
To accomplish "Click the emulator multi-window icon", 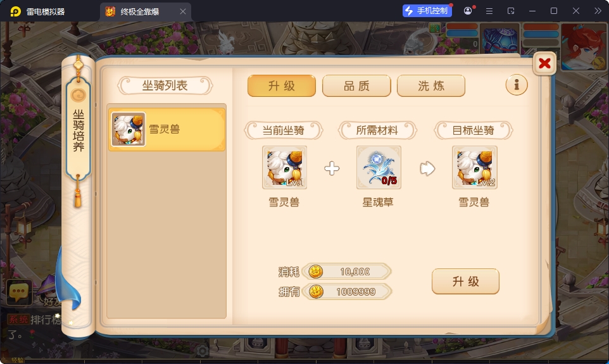I will [x=511, y=11].
